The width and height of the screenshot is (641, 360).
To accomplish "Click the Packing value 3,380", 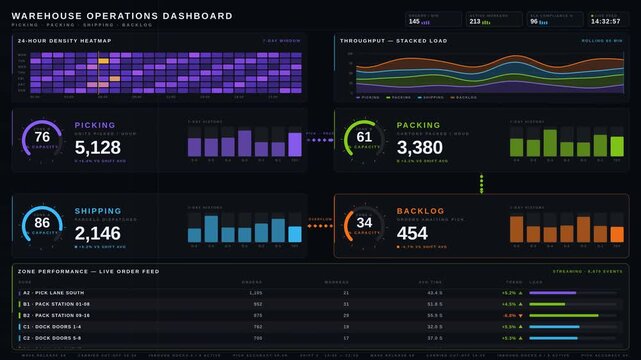I will click(x=420, y=148).
